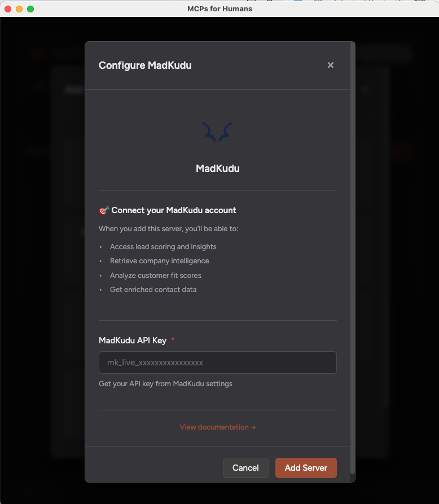Close the Configure MadKudu dialog with X
This screenshot has height=504, width=439.
pos(331,65)
